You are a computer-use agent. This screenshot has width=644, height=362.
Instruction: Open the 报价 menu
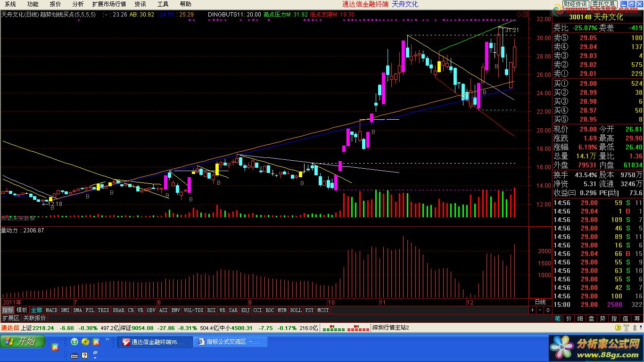click(55, 4)
